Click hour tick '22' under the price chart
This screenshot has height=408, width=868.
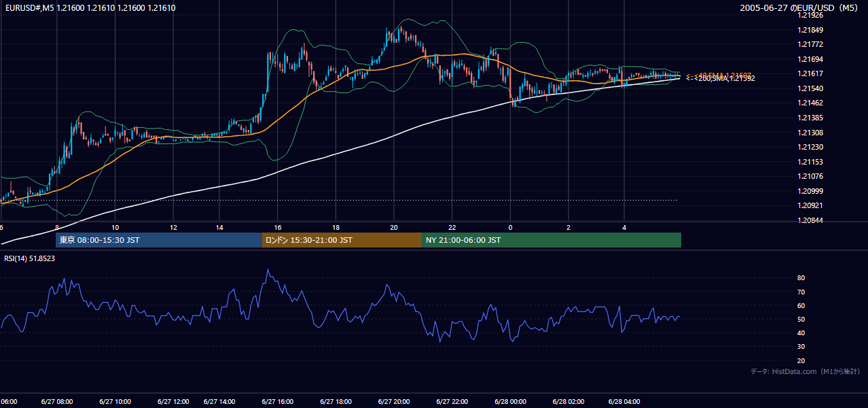[x=452, y=227]
